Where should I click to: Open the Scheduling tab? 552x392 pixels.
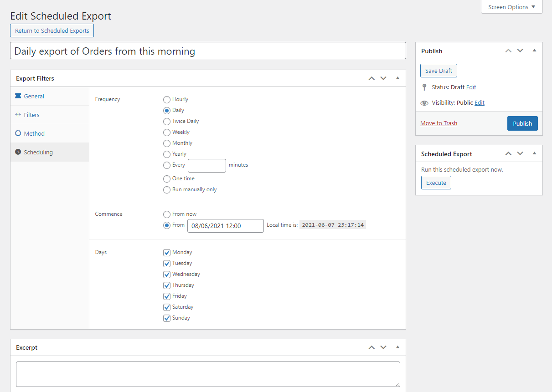[50, 152]
